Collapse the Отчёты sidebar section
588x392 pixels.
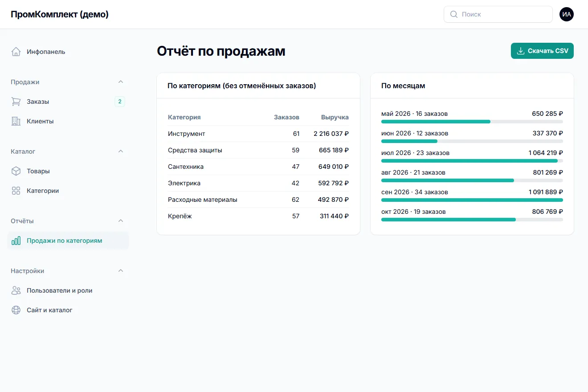click(x=121, y=221)
